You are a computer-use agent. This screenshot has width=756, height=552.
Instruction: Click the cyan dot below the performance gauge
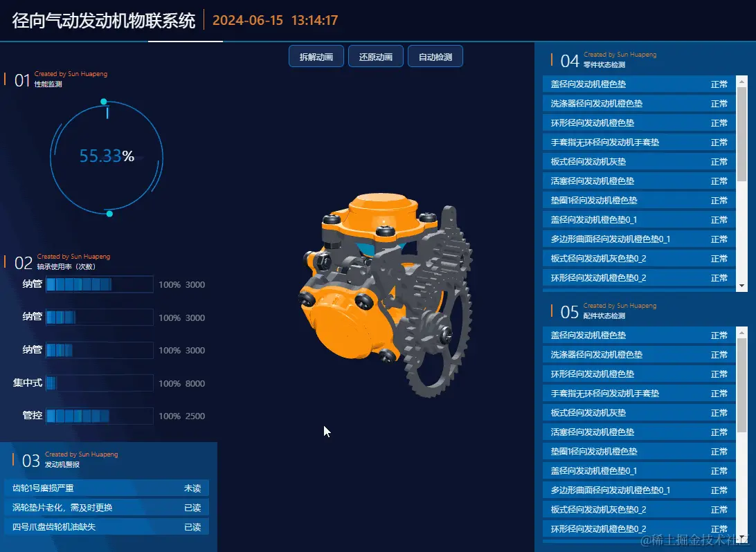pyautogui.click(x=109, y=214)
